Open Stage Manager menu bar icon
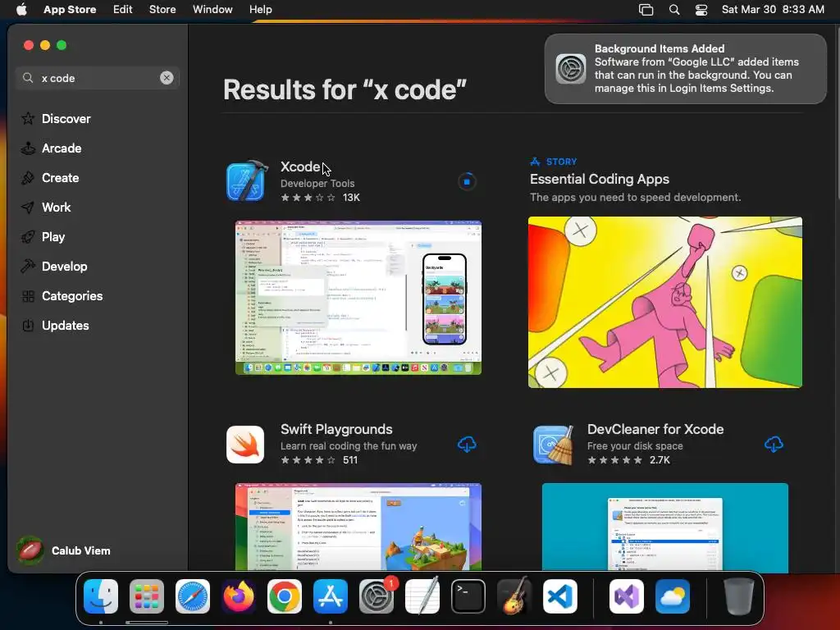 pyautogui.click(x=646, y=10)
